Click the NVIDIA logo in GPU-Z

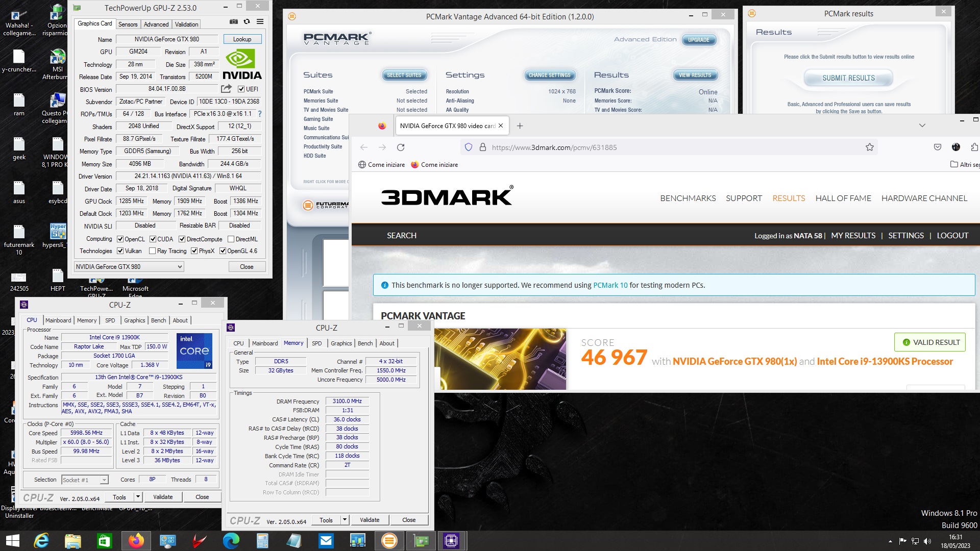pos(242,64)
